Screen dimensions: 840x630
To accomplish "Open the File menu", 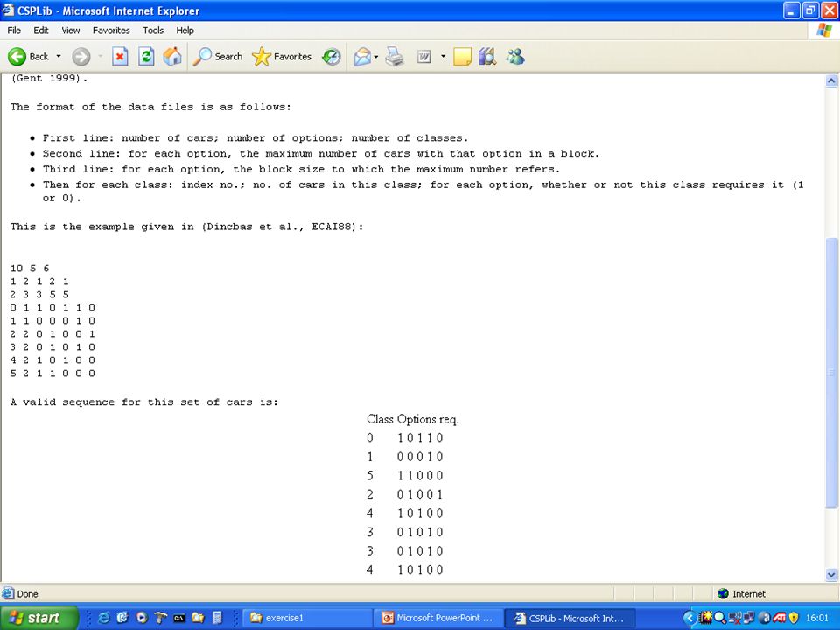I will click(14, 31).
